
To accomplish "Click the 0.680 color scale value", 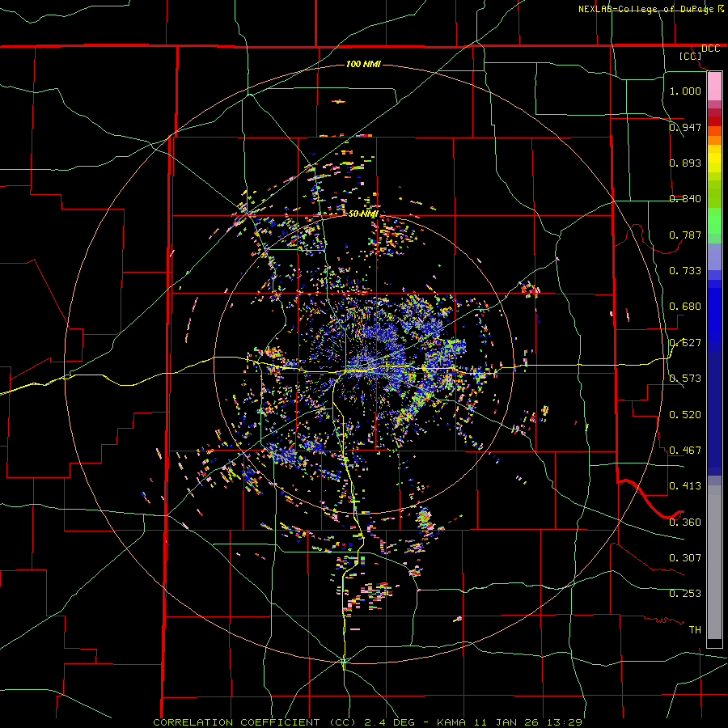I will click(685, 307).
